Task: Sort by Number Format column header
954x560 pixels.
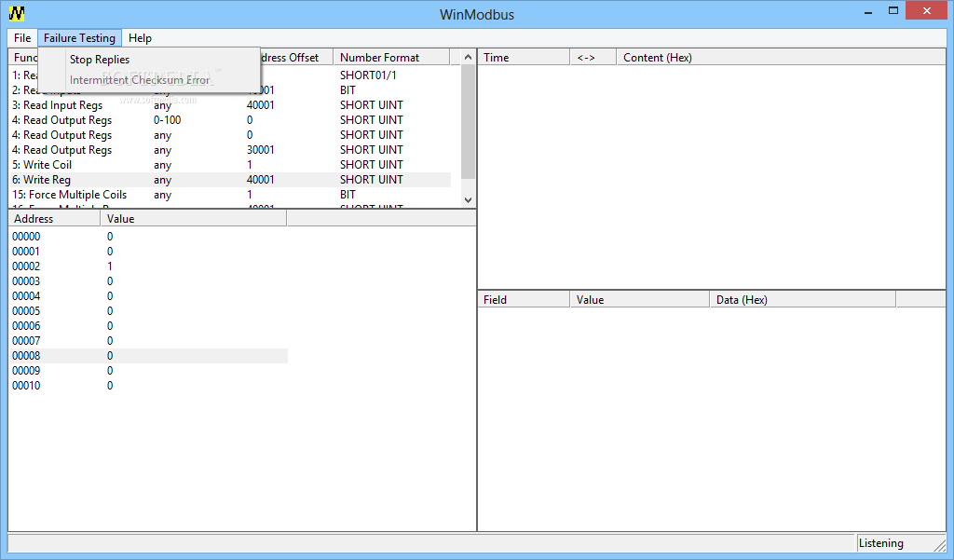Action: click(391, 57)
